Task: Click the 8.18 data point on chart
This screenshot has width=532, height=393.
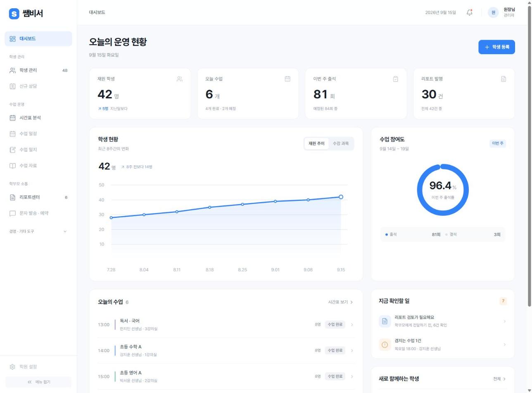Action: pyautogui.click(x=210, y=207)
